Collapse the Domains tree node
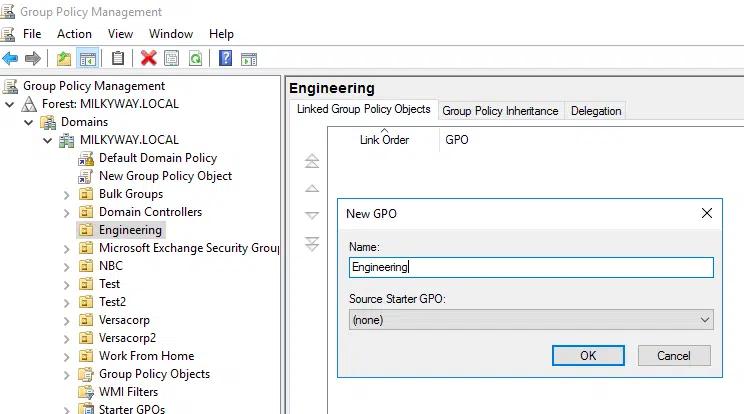The image size is (744, 414). pos(28,122)
